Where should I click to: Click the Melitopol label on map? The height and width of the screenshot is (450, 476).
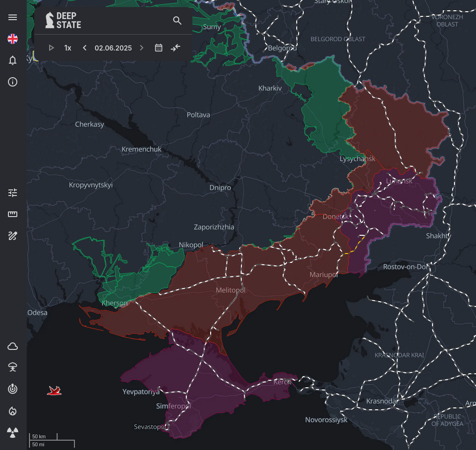(230, 290)
